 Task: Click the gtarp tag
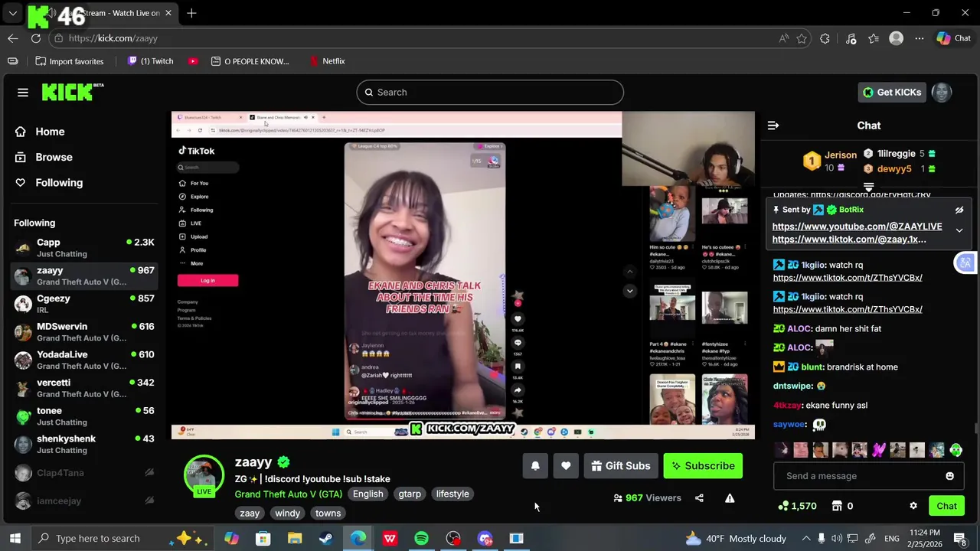410,494
